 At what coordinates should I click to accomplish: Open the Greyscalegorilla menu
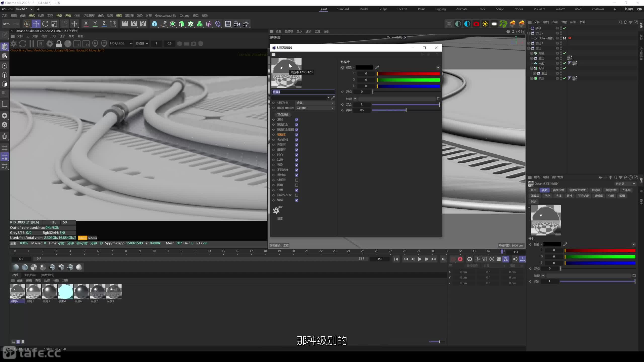[x=166, y=16]
